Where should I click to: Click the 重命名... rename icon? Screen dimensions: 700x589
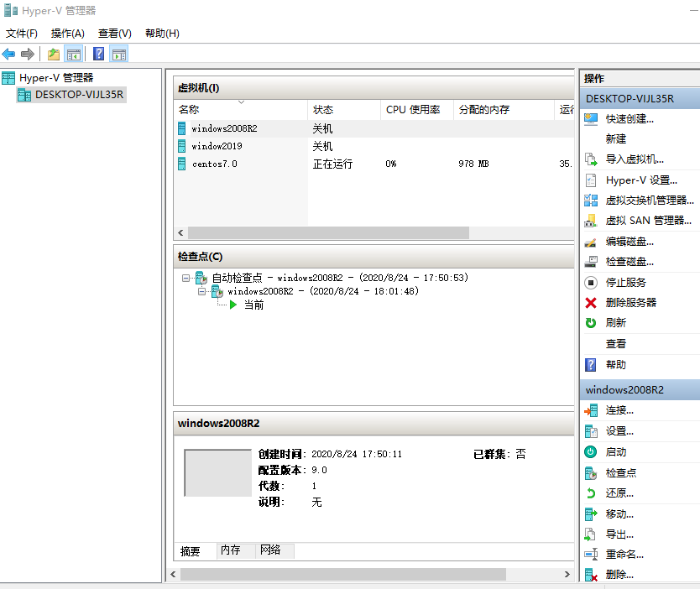click(591, 555)
